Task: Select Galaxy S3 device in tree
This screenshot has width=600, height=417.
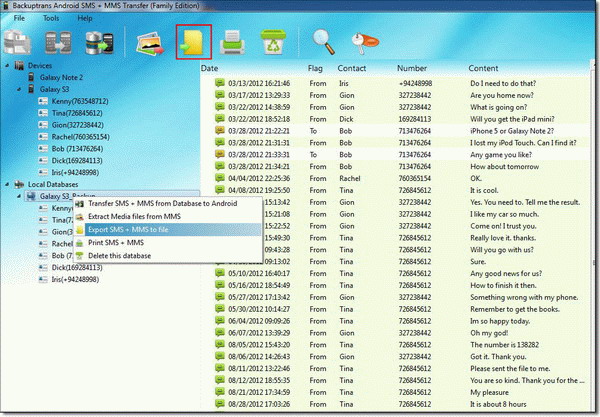Action: pyautogui.click(x=54, y=89)
